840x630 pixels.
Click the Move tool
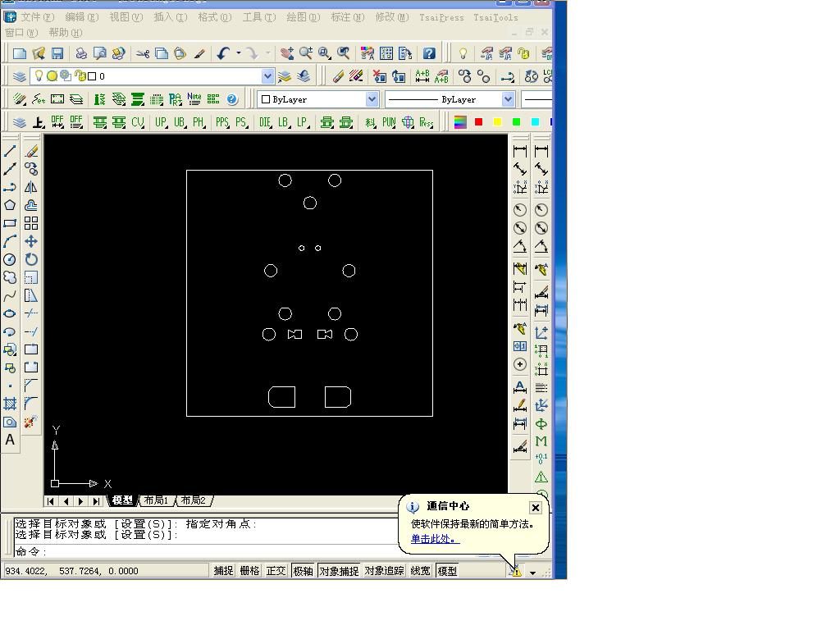click(31, 242)
